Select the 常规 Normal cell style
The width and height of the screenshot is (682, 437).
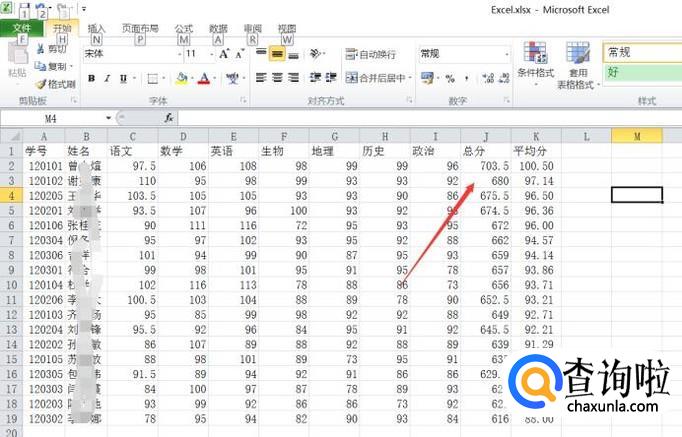pos(642,53)
